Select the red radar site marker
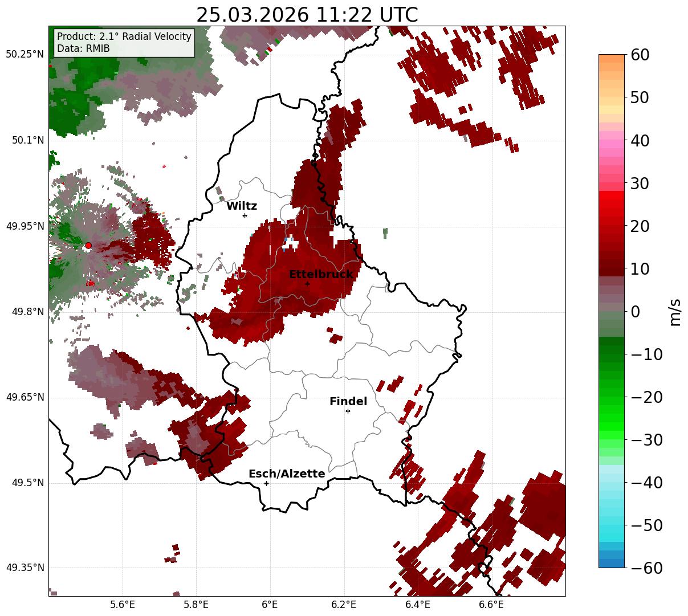The width and height of the screenshot is (688, 616). tap(88, 245)
